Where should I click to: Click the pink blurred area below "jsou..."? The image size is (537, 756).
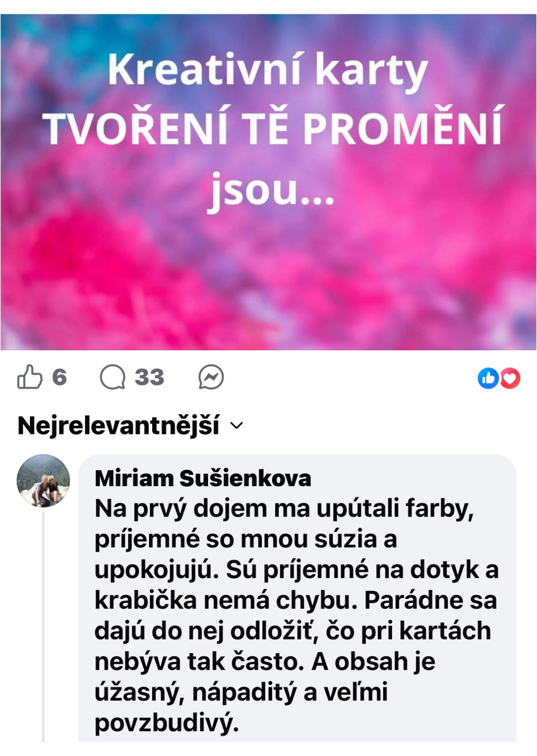click(x=268, y=282)
